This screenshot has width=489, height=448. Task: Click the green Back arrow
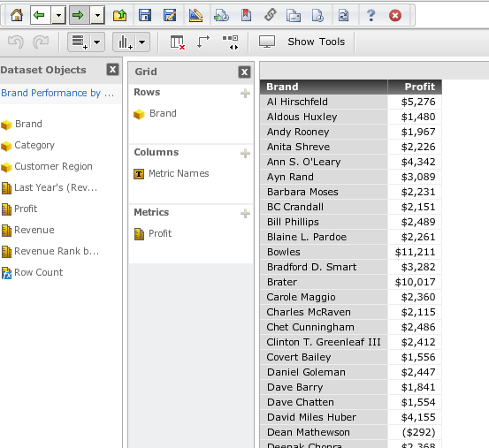40,15
